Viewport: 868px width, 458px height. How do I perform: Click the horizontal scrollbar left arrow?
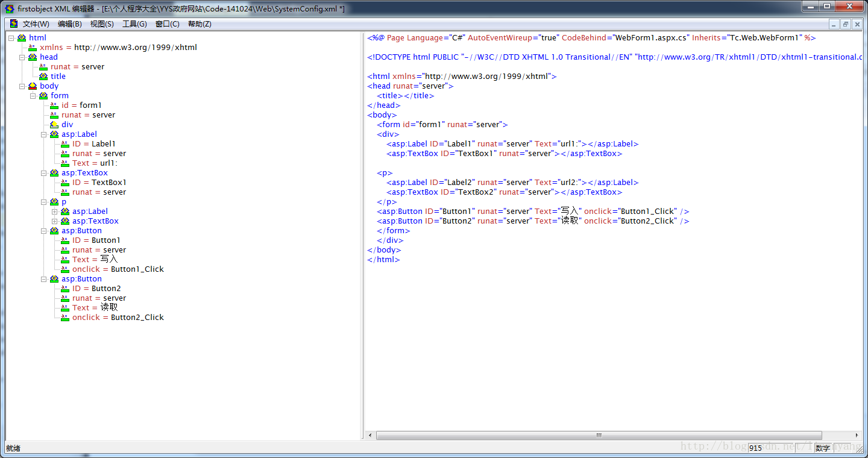(x=370, y=435)
